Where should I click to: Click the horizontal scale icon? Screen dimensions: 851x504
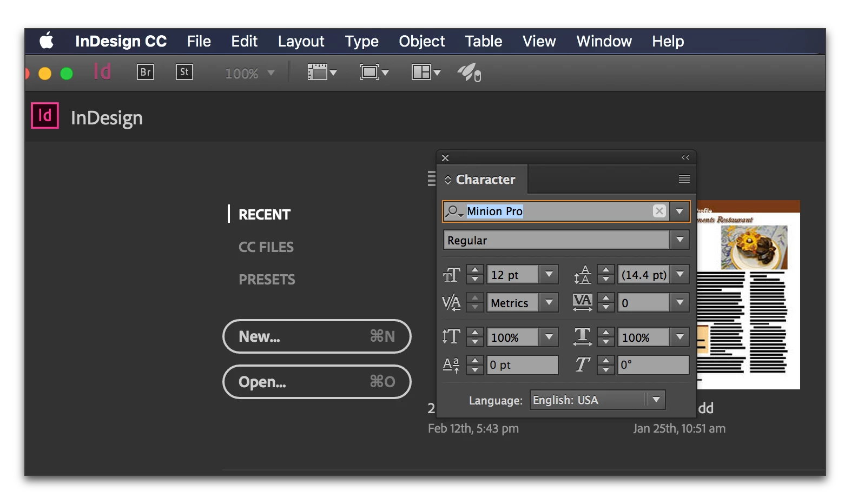[x=582, y=337]
